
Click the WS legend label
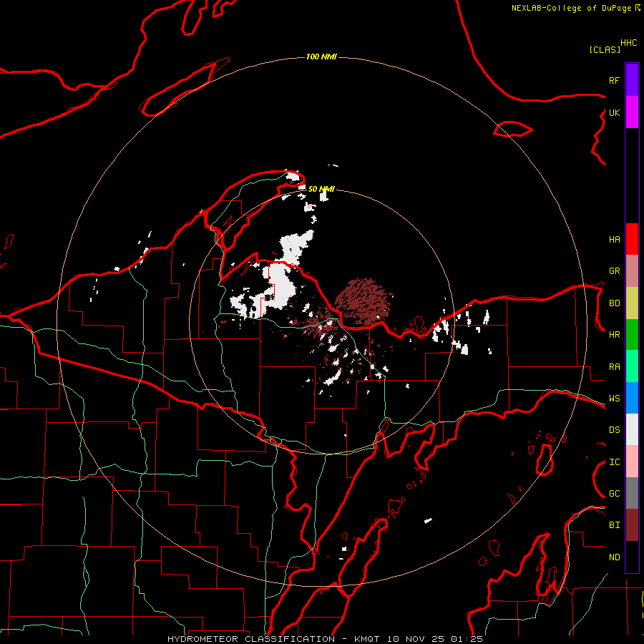click(615, 399)
